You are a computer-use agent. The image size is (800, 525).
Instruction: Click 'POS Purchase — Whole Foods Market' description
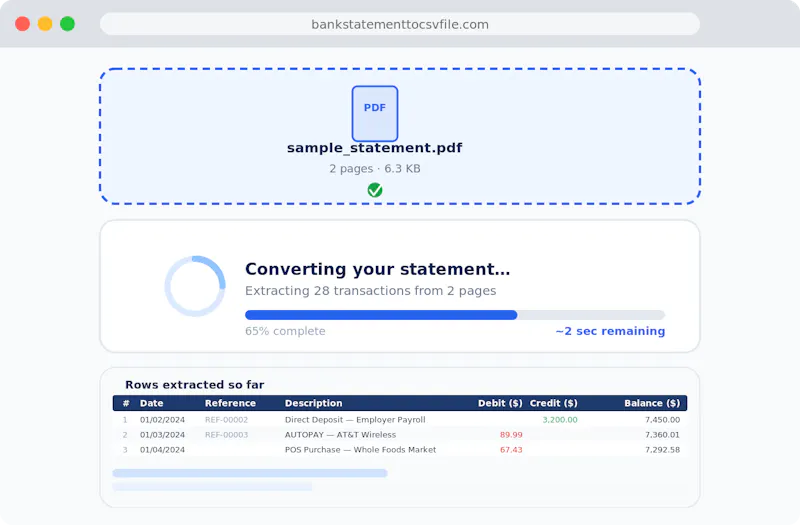[x=360, y=449]
